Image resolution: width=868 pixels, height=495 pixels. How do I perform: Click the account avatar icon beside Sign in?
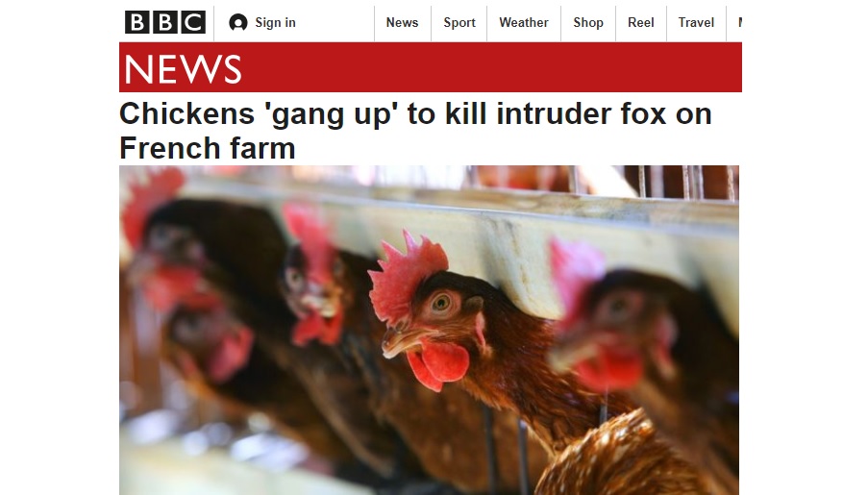tap(238, 23)
